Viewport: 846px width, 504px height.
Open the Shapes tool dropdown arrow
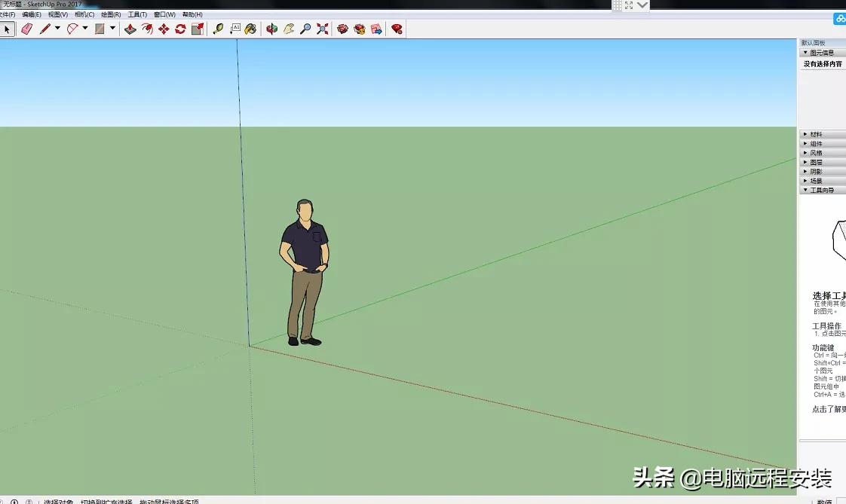coord(112,29)
